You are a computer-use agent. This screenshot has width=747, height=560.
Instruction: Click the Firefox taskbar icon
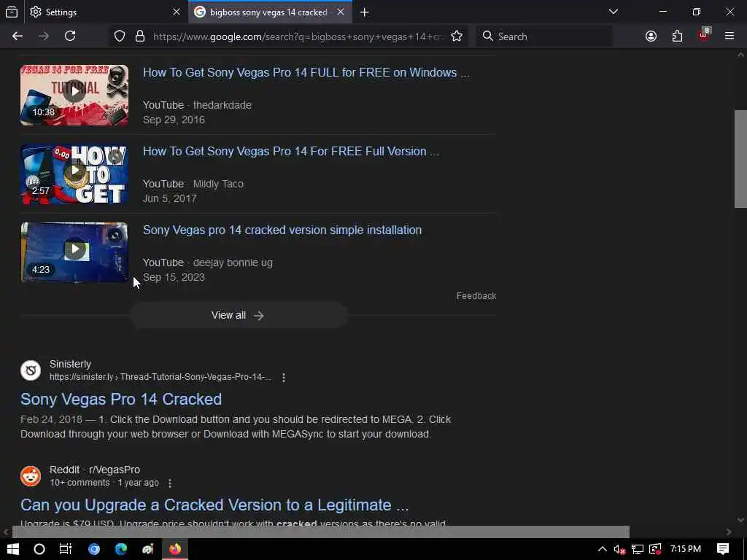(175, 549)
